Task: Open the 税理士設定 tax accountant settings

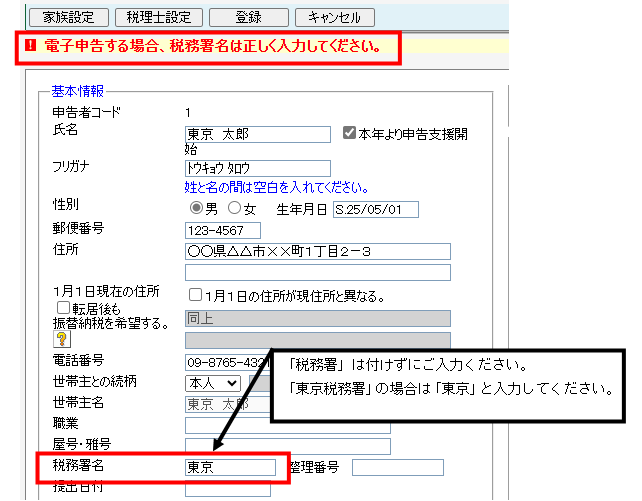Action: pos(159,18)
